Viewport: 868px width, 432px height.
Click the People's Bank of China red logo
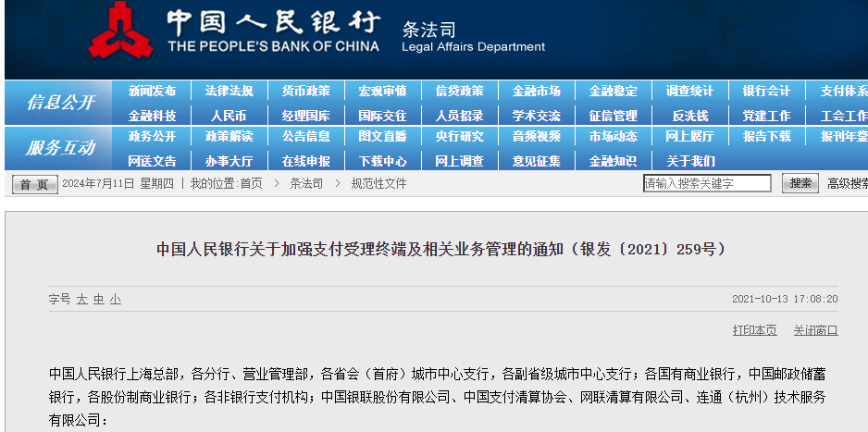click(x=121, y=31)
